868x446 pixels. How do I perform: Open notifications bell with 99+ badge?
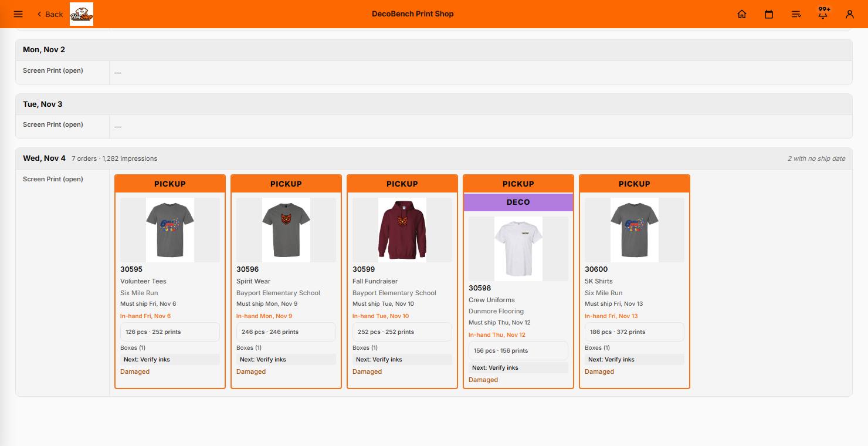(x=823, y=13)
